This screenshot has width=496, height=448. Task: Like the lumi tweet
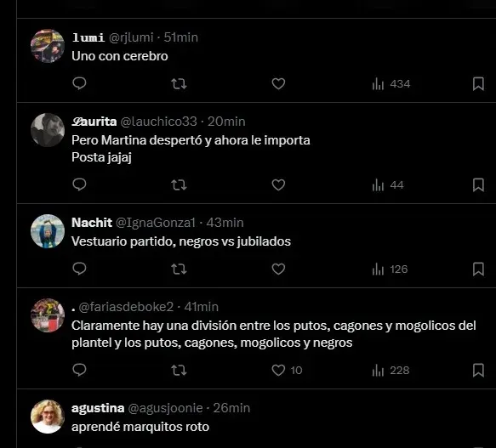[x=278, y=84]
